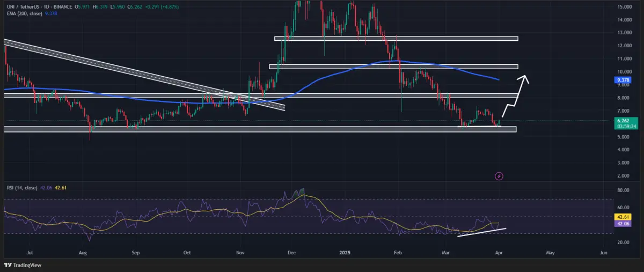Select the resistance zone rectangle near 12.5
The height and width of the screenshot is (272, 644).
point(396,39)
